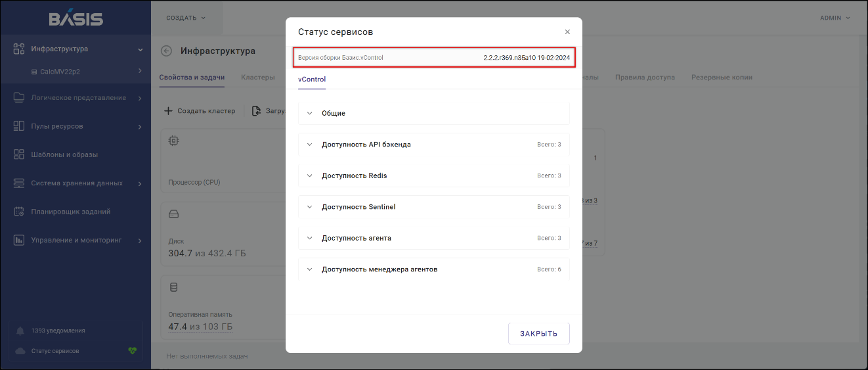The height and width of the screenshot is (370, 868).
Task: Click the Basis logo in sidebar
Action: (76, 18)
